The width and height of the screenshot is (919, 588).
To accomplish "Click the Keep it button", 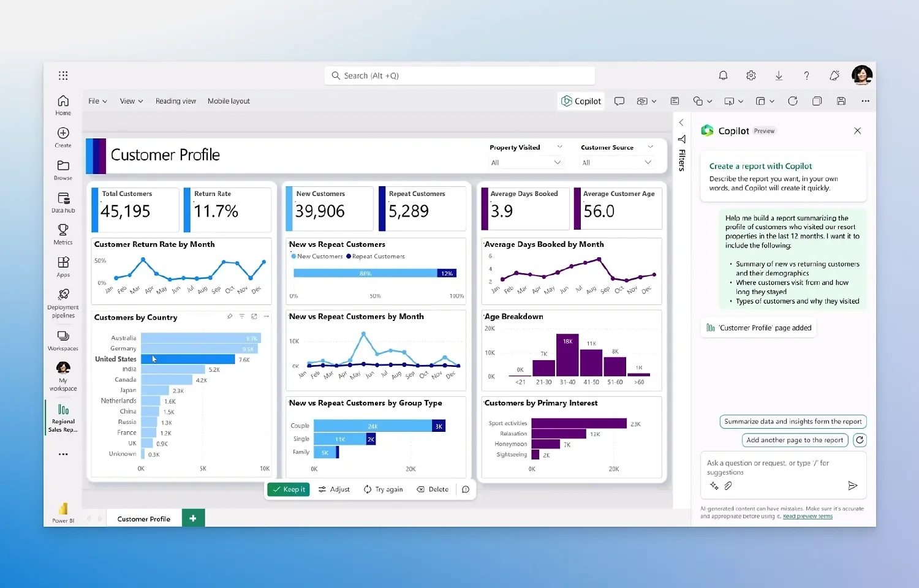I will click(x=289, y=489).
